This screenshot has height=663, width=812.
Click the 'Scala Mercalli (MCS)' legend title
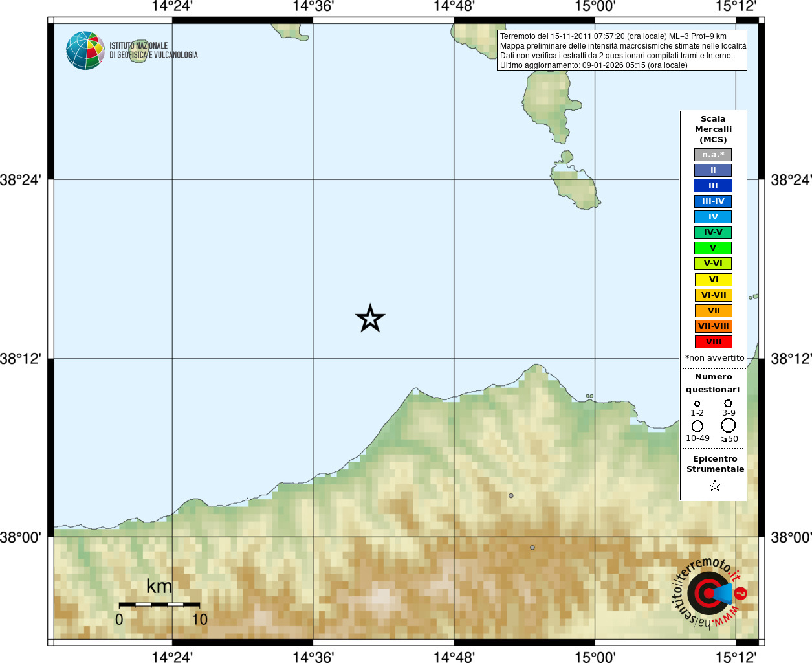coord(713,129)
